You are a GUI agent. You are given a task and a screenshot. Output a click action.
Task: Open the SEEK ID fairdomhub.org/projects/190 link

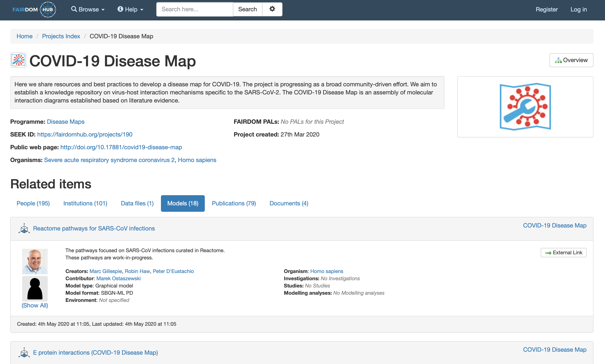coord(85,134)
